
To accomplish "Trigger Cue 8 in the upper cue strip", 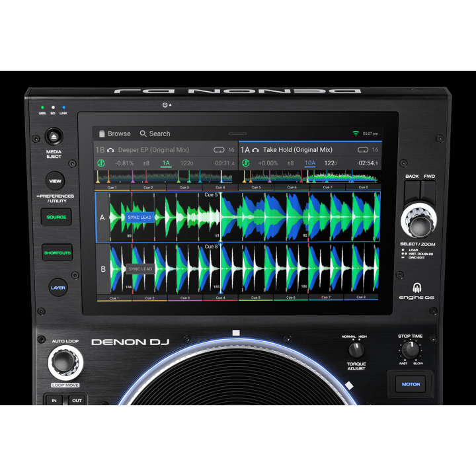I will point(363,188).
